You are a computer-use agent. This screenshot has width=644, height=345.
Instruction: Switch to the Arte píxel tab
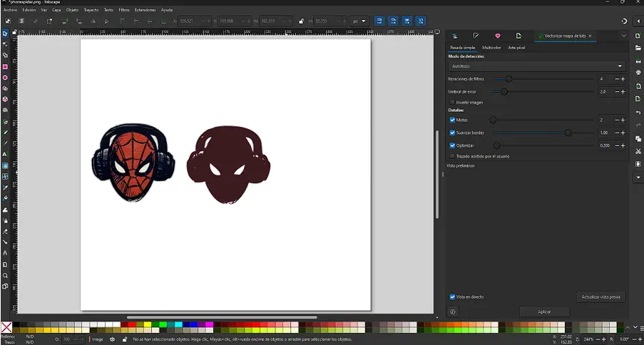tap(516, 48)
